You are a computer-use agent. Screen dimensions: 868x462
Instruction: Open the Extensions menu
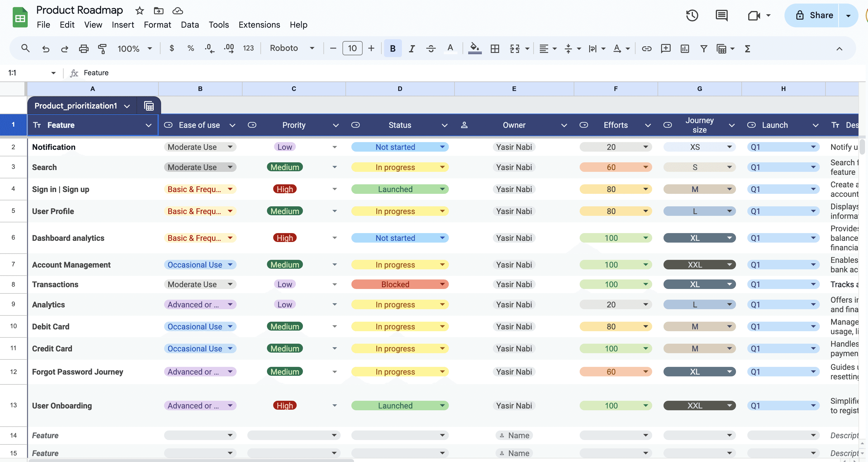click(x=259, y=25)
